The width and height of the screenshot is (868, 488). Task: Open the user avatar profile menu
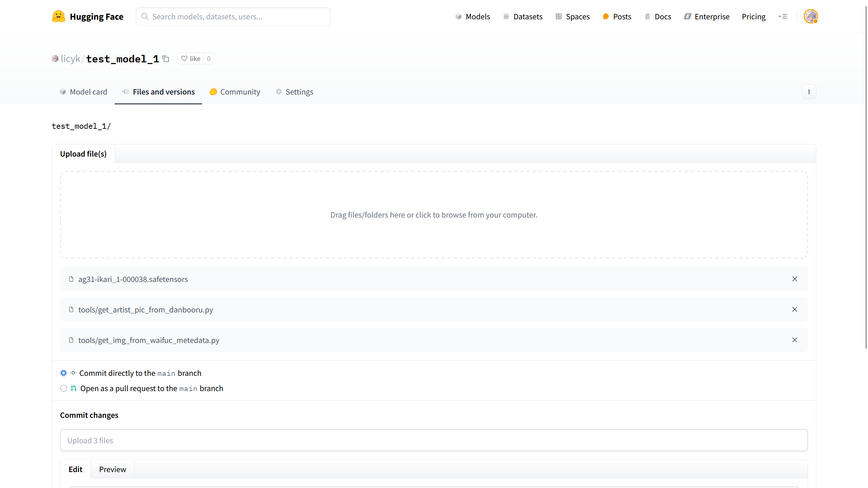click(x=810, y=16)
